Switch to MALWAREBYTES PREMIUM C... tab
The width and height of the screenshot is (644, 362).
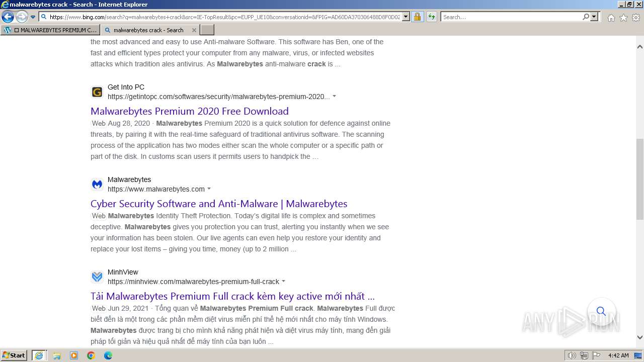pos(50,30)
